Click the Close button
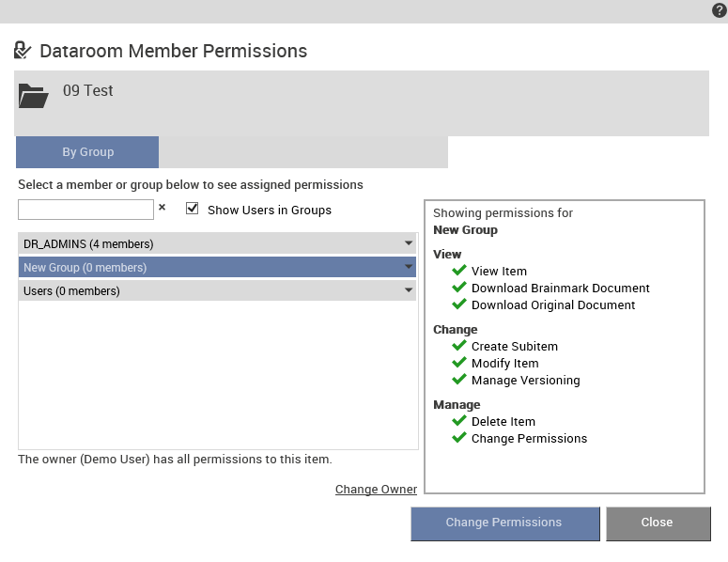The height and width of the screenshot is (562, 728). tap(658, 523)
